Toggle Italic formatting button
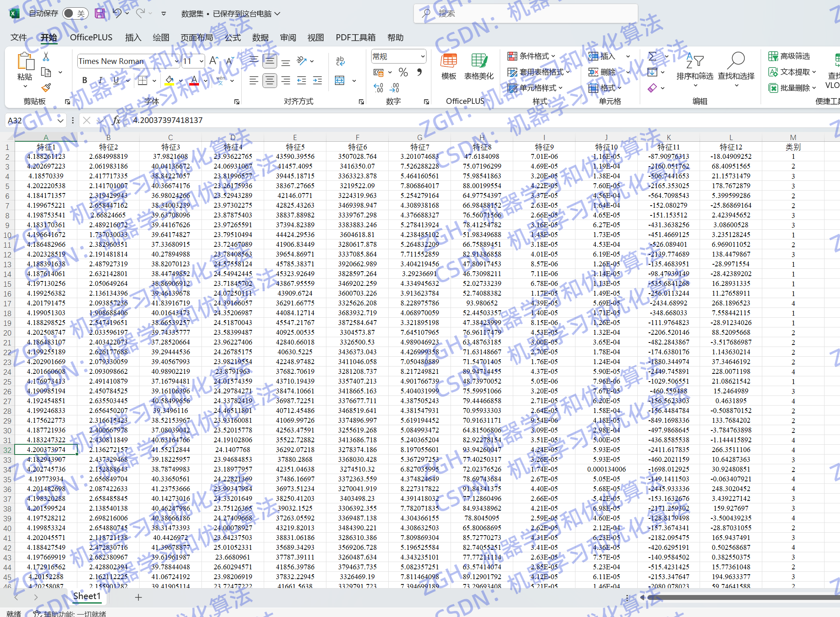The image size is (840, 617). point(100,80)
